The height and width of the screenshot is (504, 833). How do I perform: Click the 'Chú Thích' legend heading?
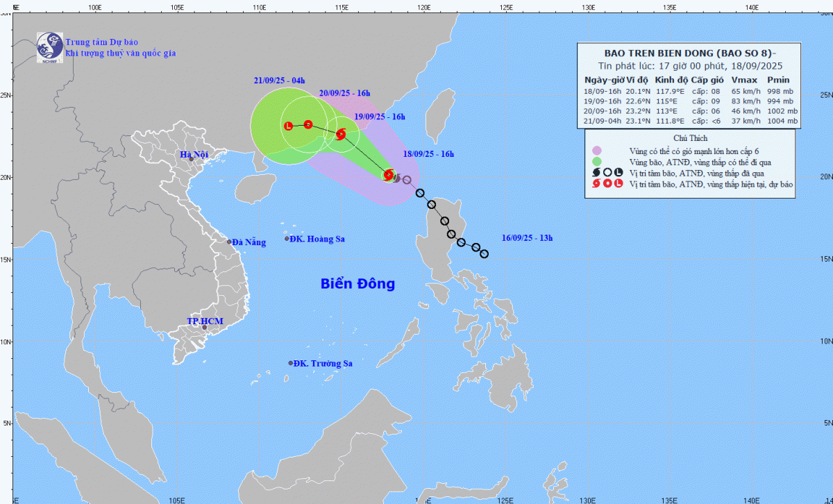(x=689, y=138)
